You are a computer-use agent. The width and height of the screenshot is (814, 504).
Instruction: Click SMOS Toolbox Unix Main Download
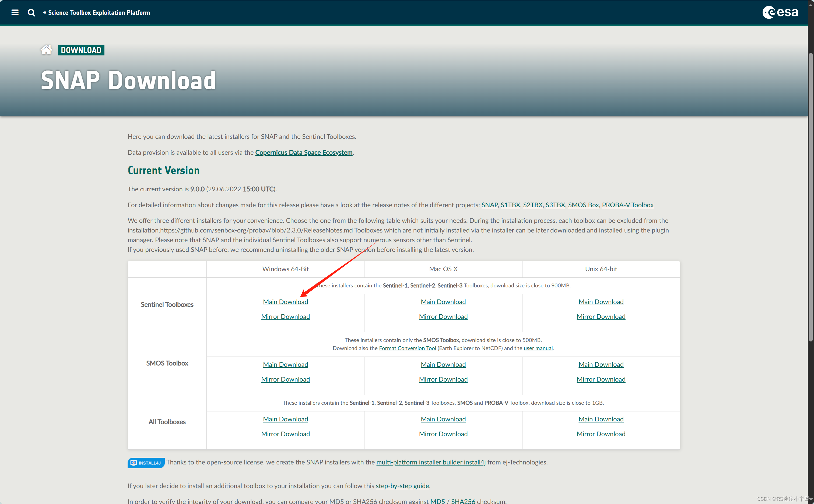pyautogui.click(x=601, y=364)
